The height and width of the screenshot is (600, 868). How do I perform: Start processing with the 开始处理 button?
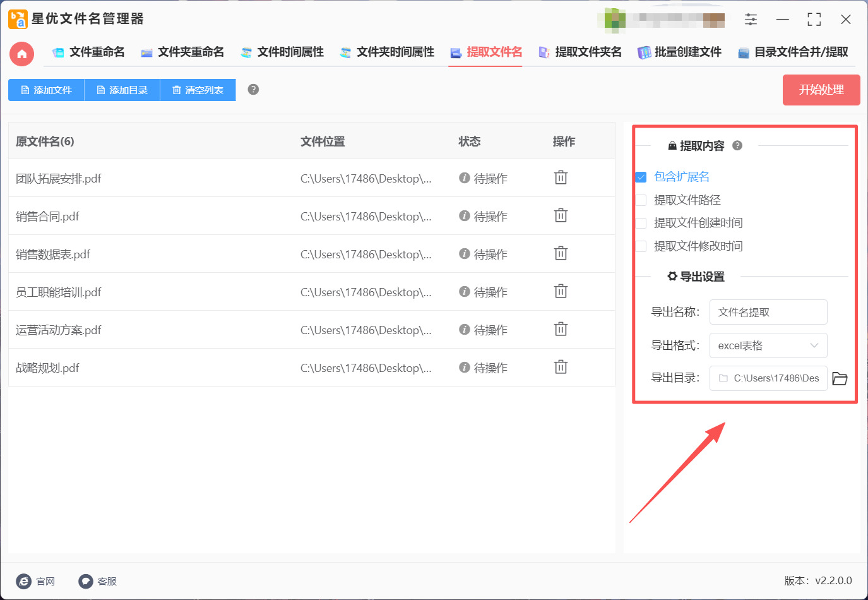tap(821, 90)
